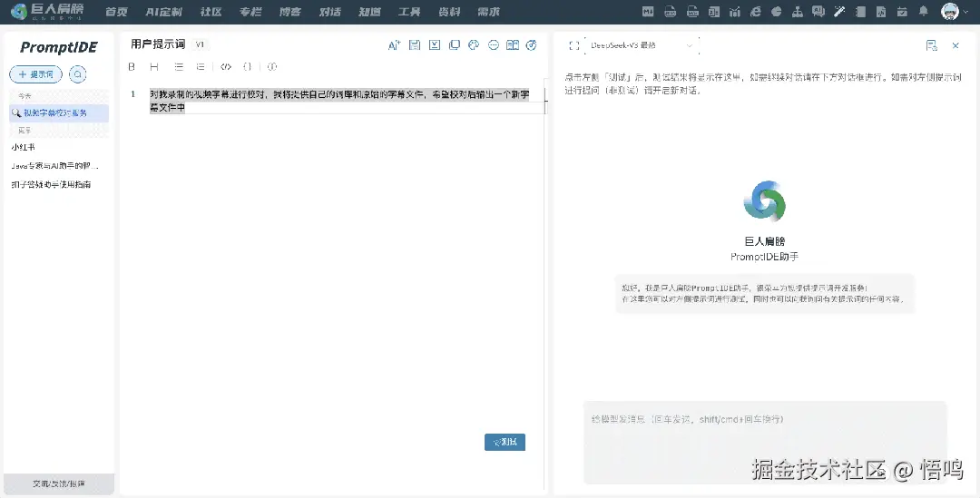Open the 社区 nav menu item
Viewport: 980px width, 498px height.
coord(211,11)
